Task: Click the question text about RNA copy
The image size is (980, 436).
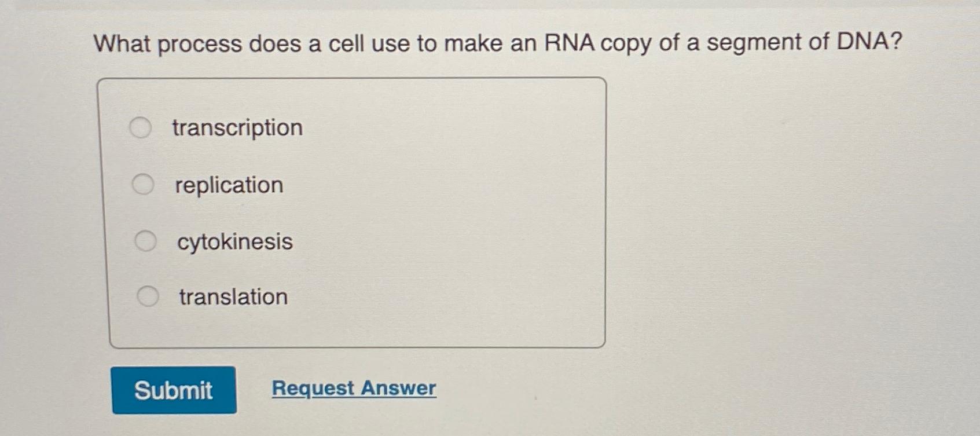Action: pyautogui.click(x=498, y=41)
